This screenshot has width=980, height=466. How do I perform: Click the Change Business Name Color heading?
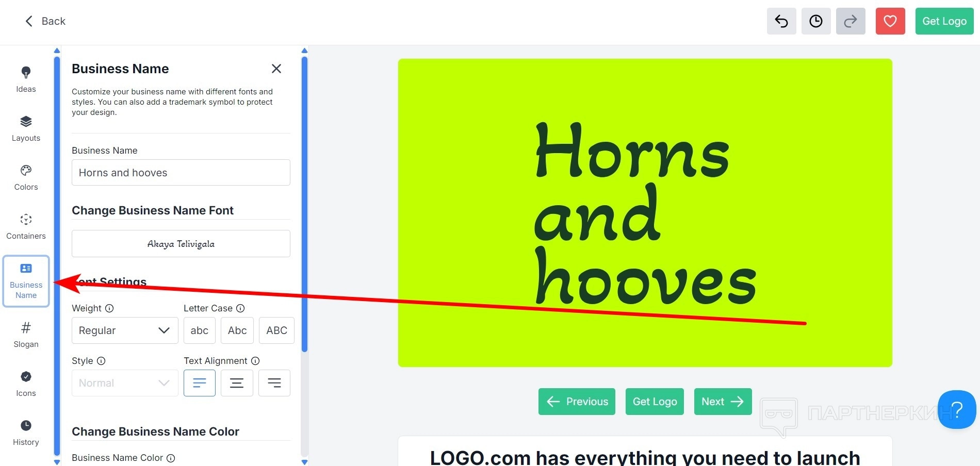point(155,431)
